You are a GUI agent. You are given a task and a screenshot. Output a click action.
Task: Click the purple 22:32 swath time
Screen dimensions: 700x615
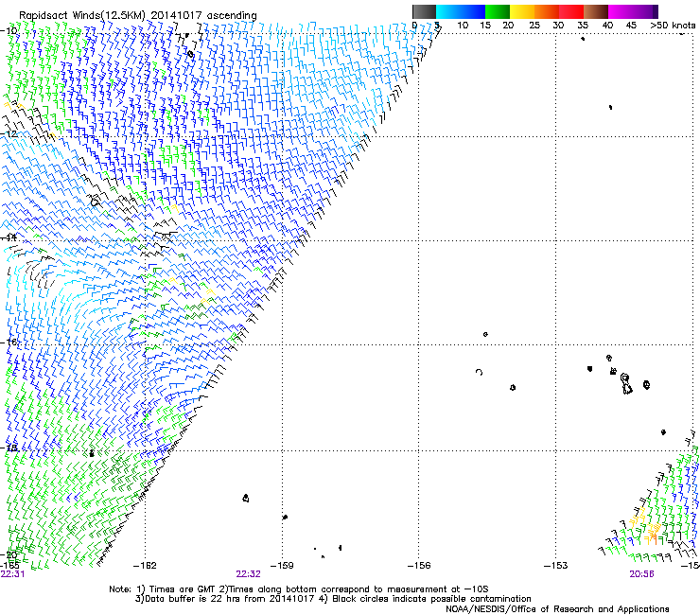(248, 574)
